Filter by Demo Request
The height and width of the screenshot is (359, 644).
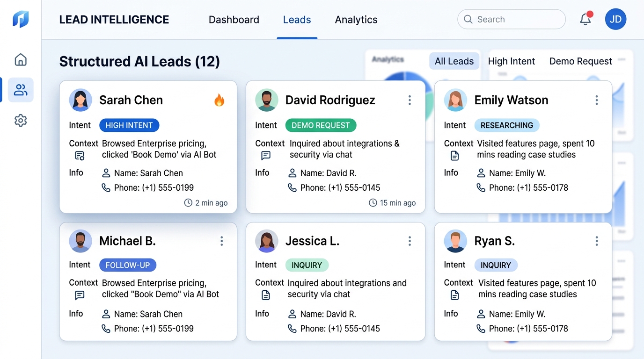581,61
